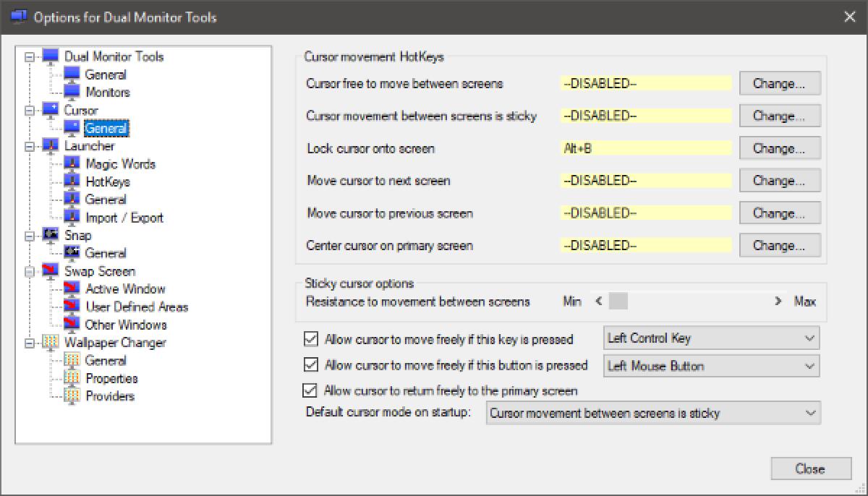The width and height of the screenshot is (868, 496).
Task: Disable allow cursor to return to primary screen
Action: (312, 390)
